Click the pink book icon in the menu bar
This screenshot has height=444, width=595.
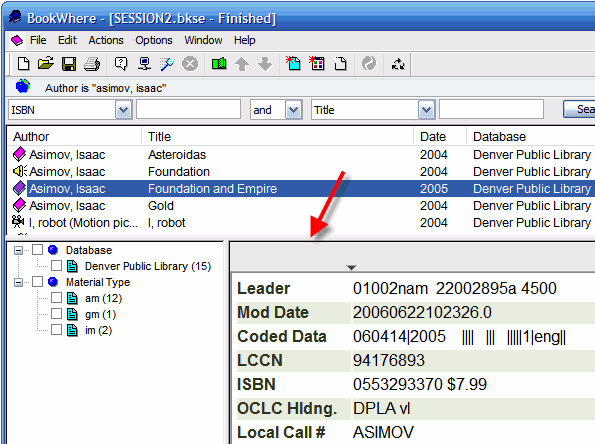click(x=17, y=40)
